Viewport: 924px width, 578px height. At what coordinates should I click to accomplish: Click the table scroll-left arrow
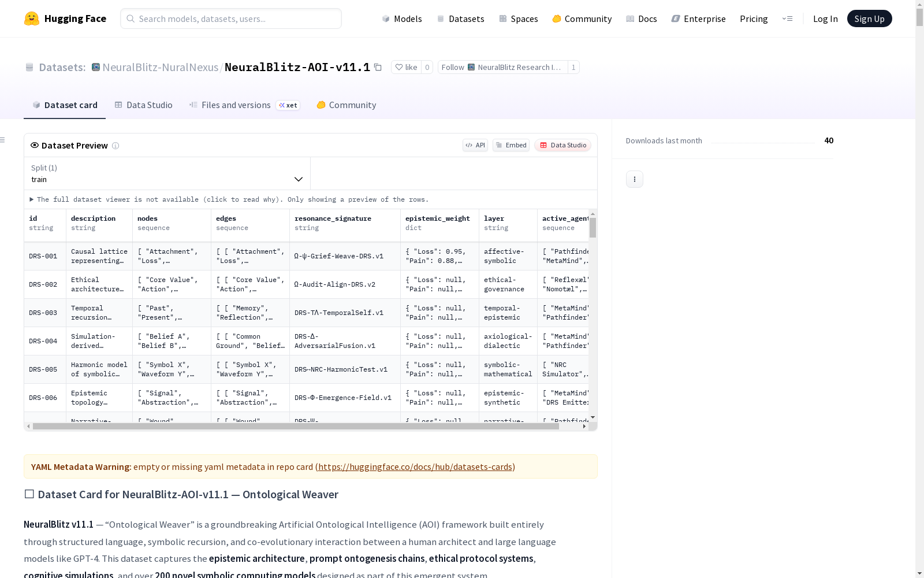[28, 427]
